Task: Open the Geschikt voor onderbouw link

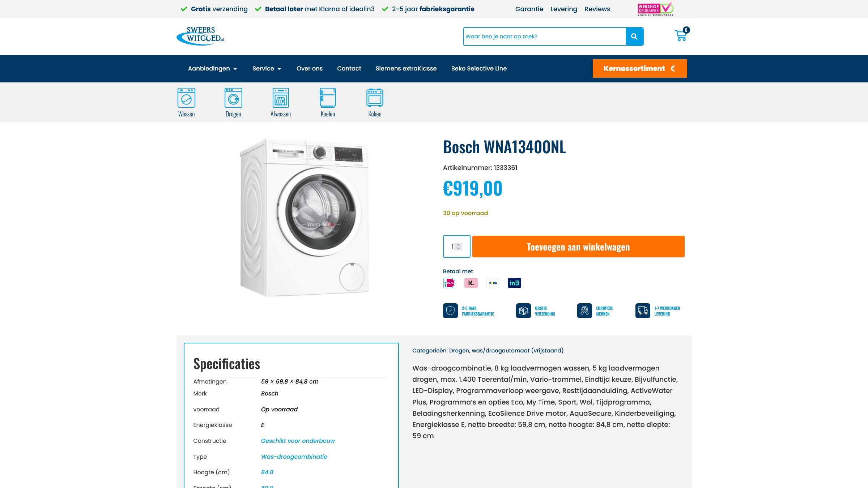Action: (298, 441)
